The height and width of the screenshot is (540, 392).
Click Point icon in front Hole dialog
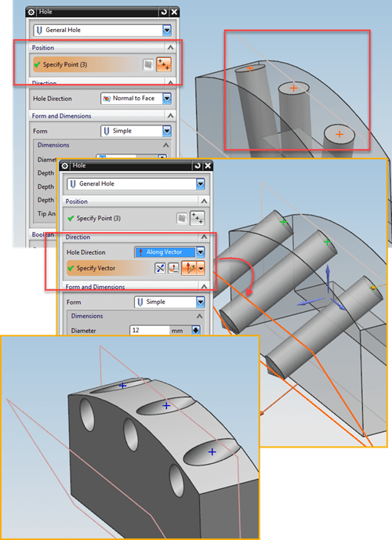[x=198, y=219]
